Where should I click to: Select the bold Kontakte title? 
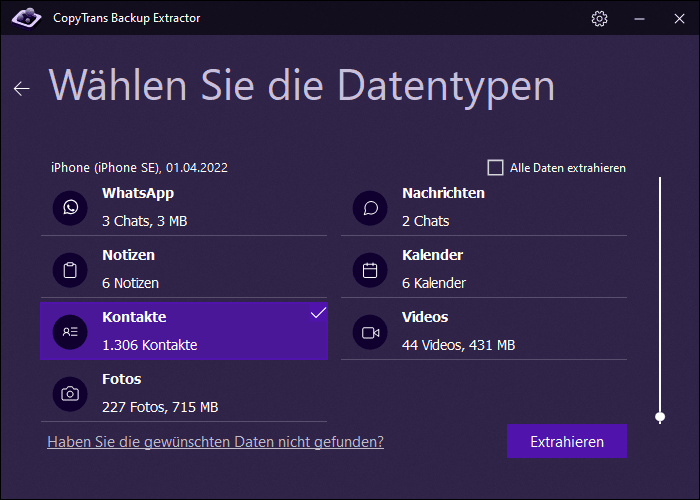[134, 317]
